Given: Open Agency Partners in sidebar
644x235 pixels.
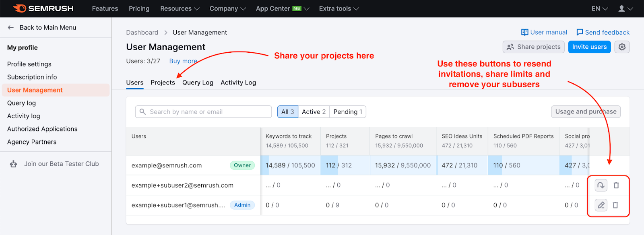Looking at the screenshot, I should pos(32,142).
